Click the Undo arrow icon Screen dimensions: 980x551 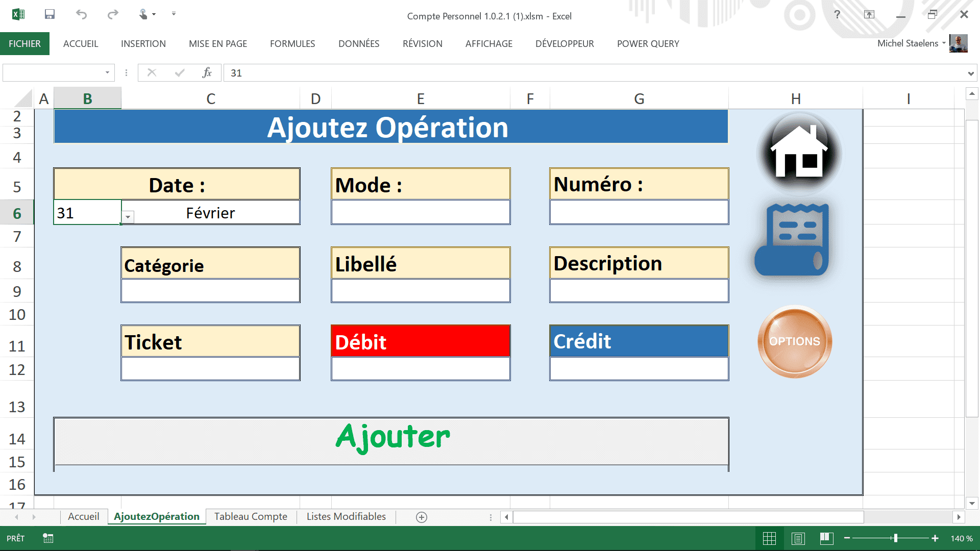(x=81, y=14)
